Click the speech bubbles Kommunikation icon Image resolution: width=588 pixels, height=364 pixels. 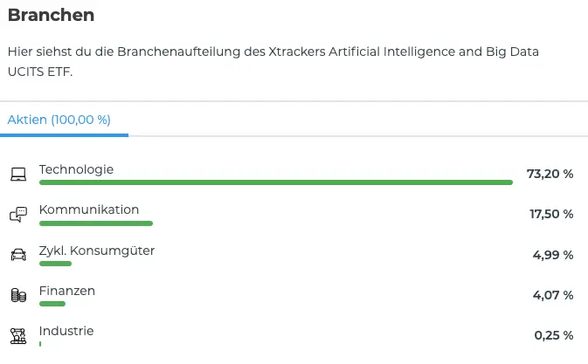point(18,215)
